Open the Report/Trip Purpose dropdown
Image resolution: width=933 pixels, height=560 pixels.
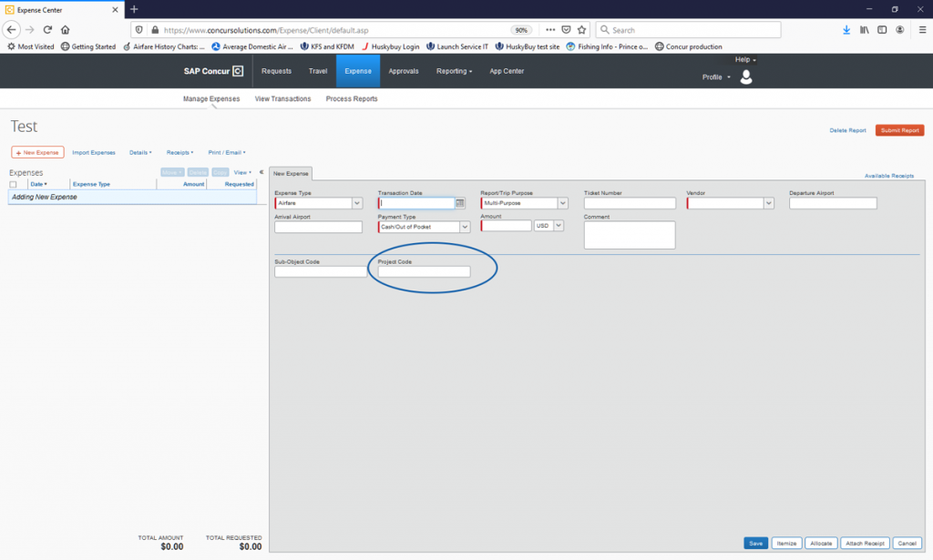(x=562, y=203)
